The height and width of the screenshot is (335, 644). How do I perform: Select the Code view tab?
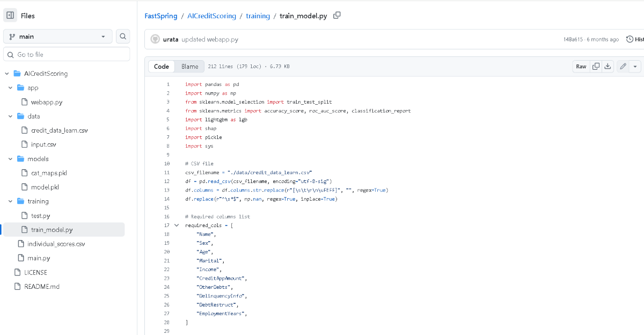(161, 67)
